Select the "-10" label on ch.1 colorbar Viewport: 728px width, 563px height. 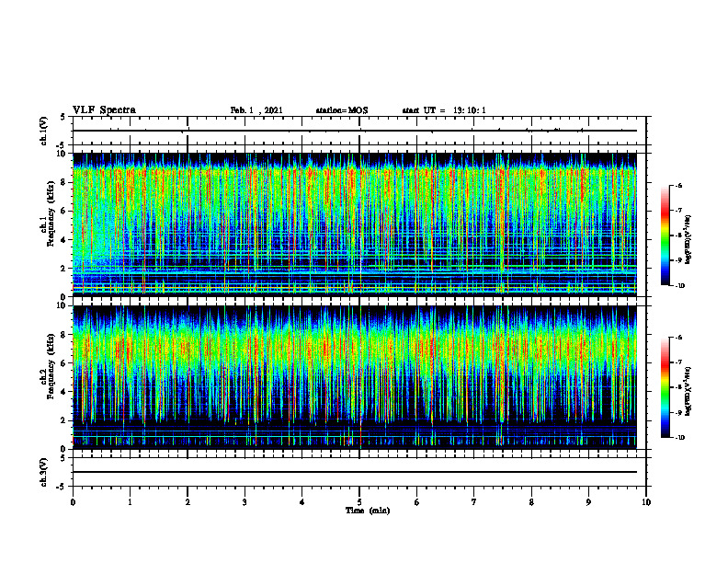pos(680,286)
